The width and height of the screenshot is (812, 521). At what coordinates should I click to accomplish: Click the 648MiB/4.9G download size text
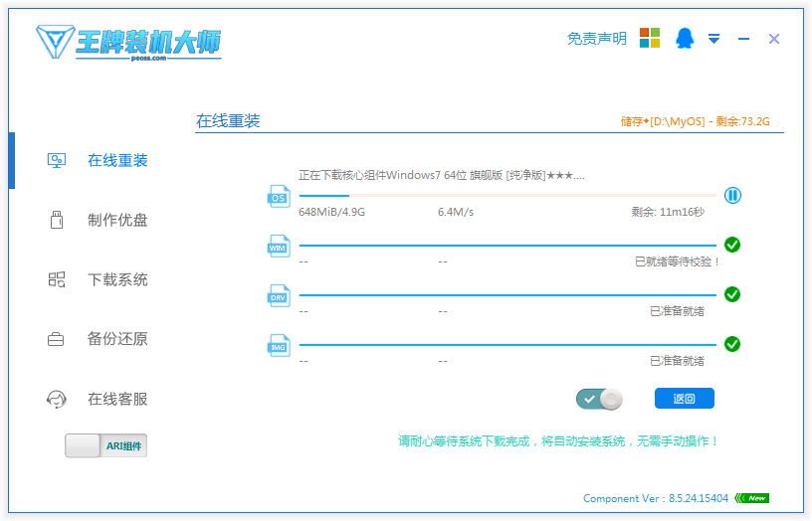click(332, 212)
